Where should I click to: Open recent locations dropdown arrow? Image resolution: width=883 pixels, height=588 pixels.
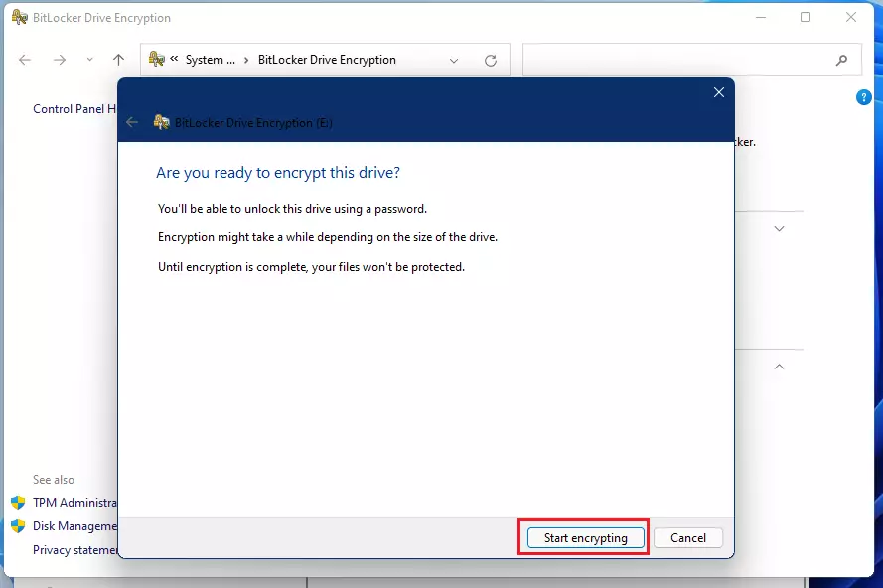click(x=89, y=60)
